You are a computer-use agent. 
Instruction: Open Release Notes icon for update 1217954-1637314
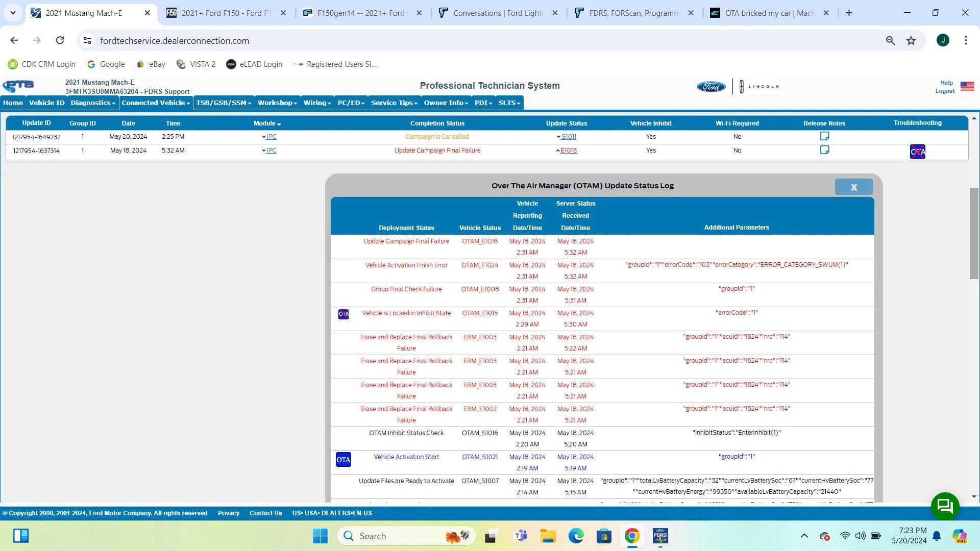pos(824,150)
